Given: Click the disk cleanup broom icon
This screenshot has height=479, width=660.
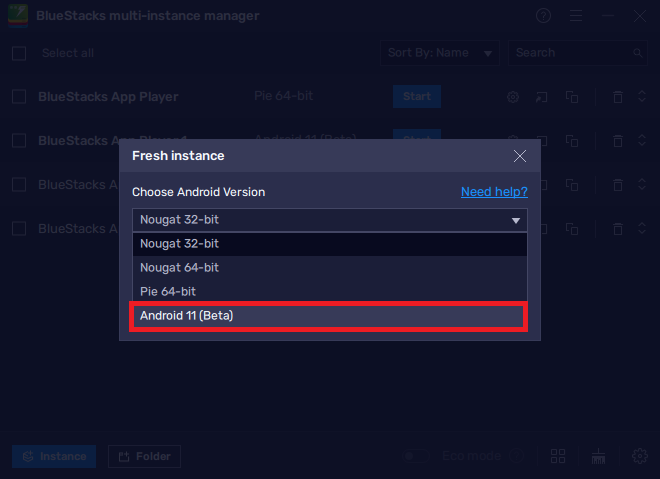Looking at the screenshot, I should point(598,456).
